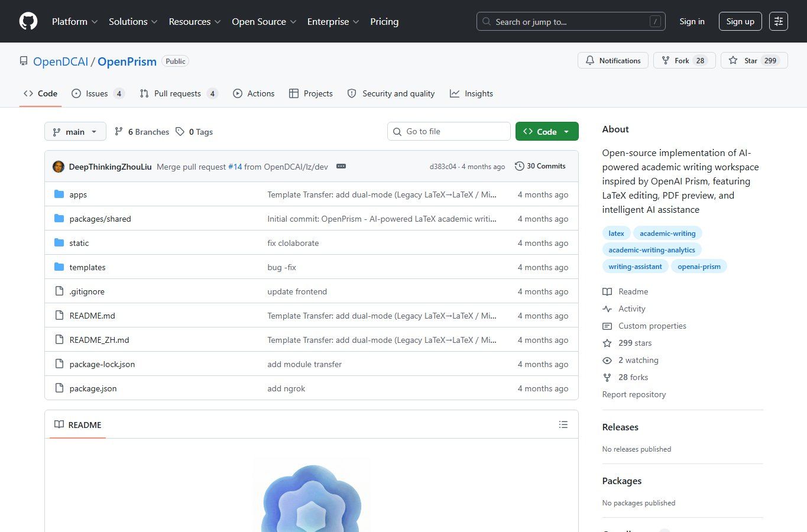This screenshot has height=532, width=807.
Task: Click the eye icon beside 2 watching
Action: click(607, 360)
